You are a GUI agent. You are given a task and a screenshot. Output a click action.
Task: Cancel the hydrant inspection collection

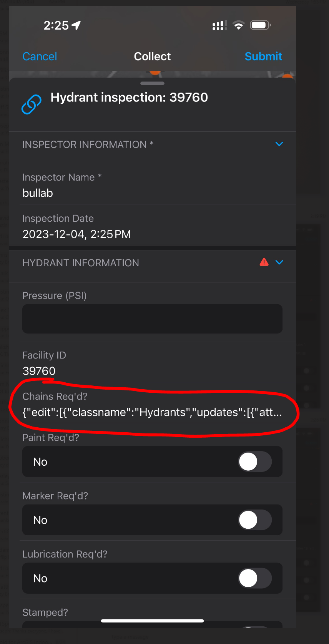40,56
